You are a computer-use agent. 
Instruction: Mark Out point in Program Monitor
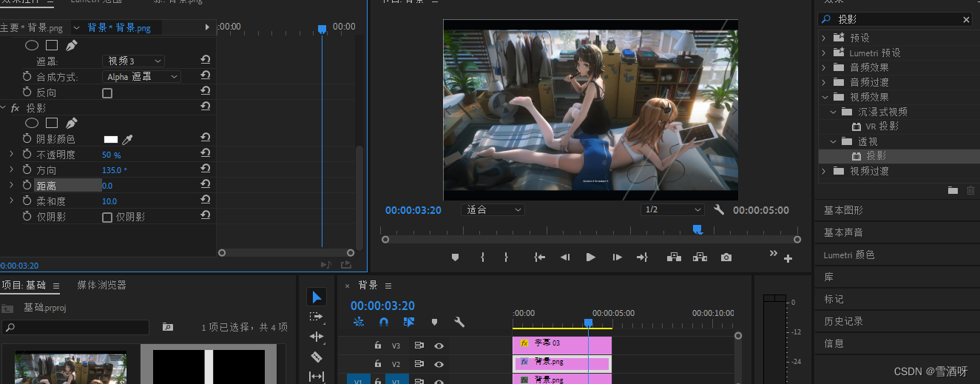(506, 257)
